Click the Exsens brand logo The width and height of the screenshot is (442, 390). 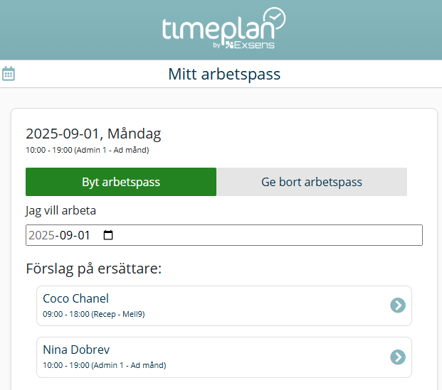click(250, 45)
